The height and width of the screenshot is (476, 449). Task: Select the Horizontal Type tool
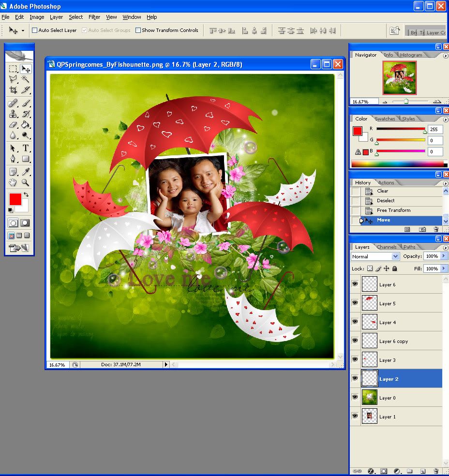coord(26,148)
